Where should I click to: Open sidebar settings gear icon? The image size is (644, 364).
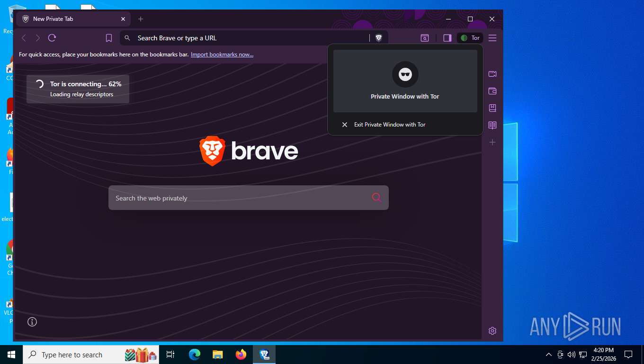coord(492,331)
